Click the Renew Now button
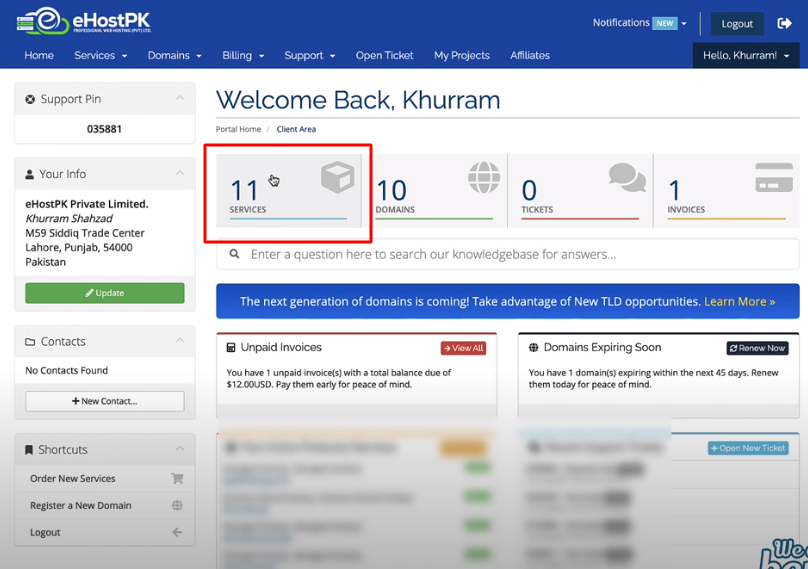The image size is (808, 569). pos(758,348)
